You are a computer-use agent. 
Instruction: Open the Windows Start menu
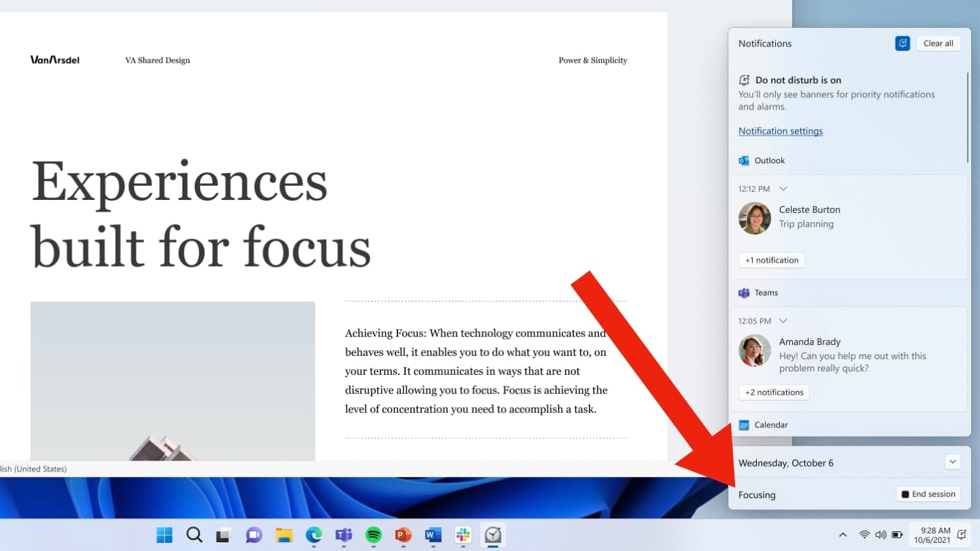coord(165,535)
